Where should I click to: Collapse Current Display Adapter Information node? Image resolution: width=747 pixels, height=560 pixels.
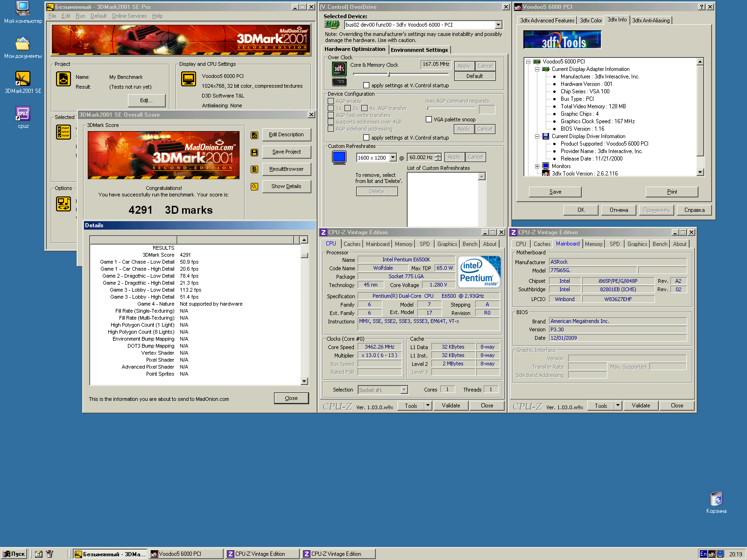[x=537, y=69]
